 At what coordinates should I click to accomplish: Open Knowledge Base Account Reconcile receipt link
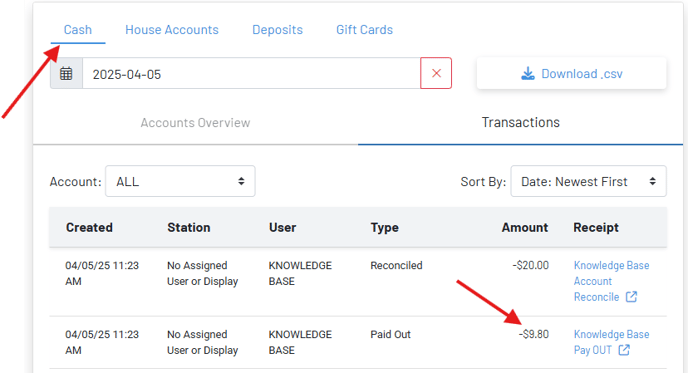611,281
